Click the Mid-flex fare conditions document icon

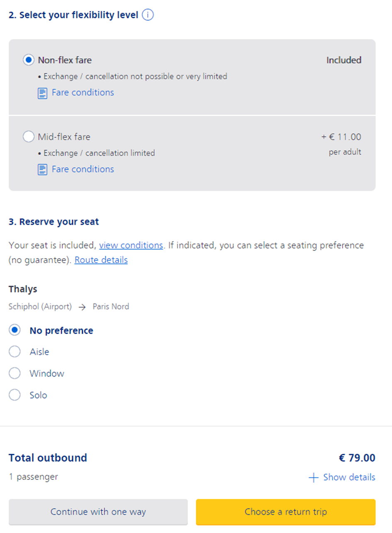[x=42, y=170]
